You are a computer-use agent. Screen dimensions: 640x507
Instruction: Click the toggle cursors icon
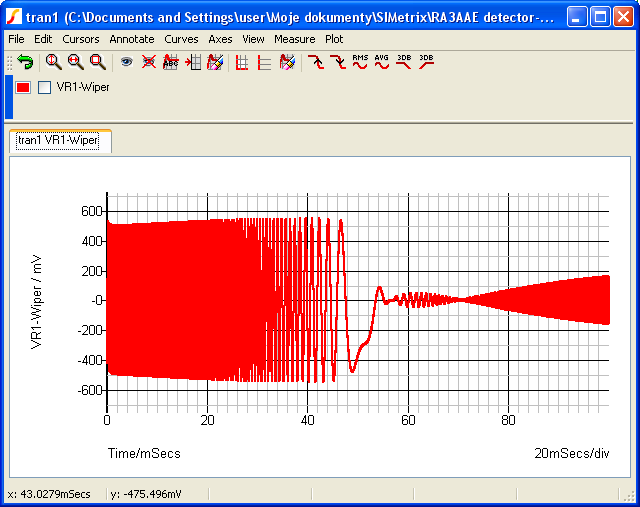pyautogui.click(x=241, y=62)
